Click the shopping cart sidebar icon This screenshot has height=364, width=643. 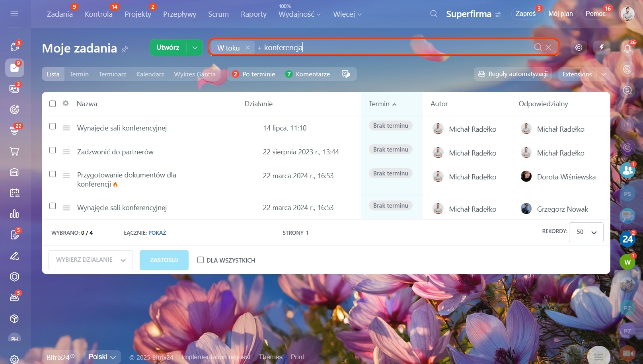(14, 151)
